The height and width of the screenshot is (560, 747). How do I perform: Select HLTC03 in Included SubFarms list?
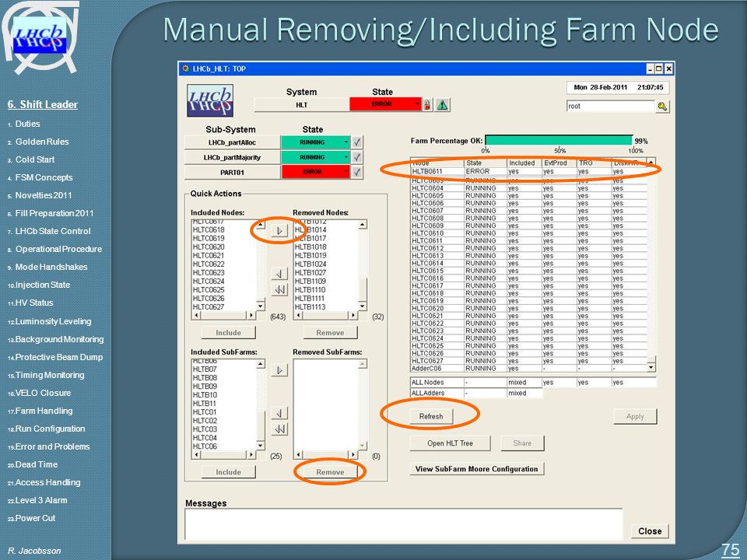point(205,429)
